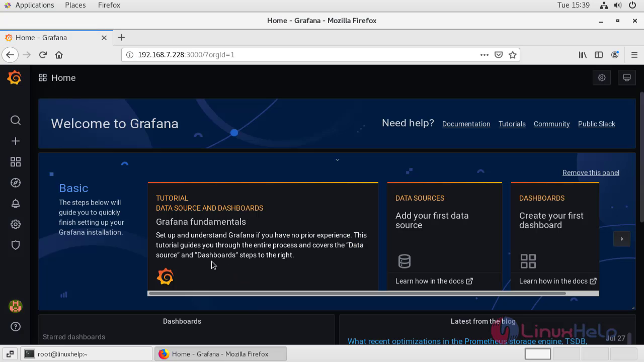Screen dimensions: 644x362
Task: Show next setup cards with right arrow
Action: pos(622,239)
